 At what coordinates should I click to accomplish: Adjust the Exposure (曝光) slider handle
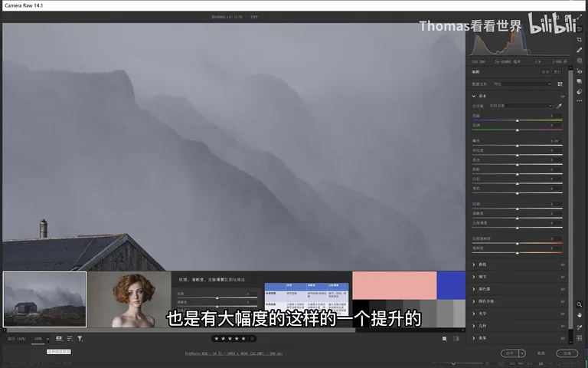[x=517, y=146]
